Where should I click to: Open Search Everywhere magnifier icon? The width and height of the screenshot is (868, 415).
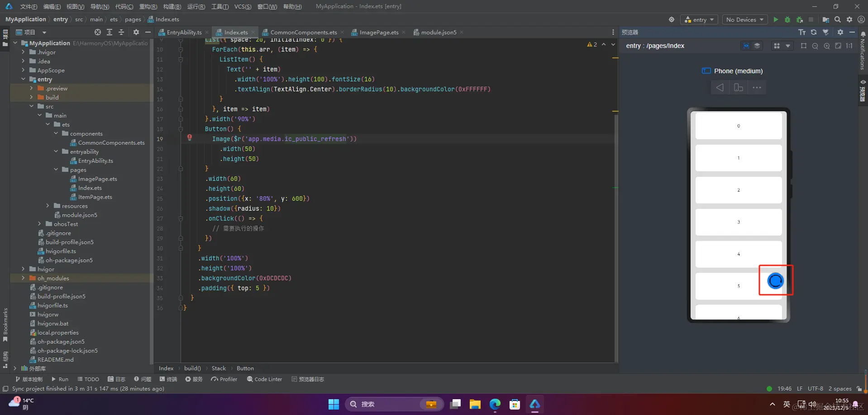(838, 19)
